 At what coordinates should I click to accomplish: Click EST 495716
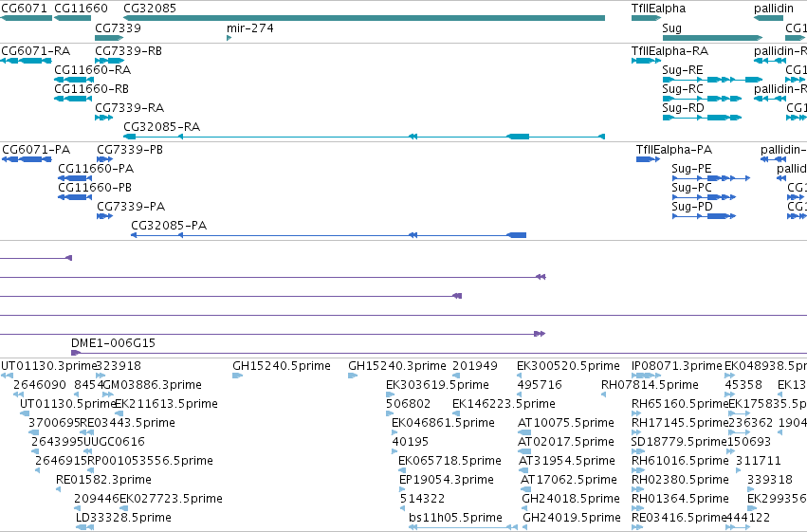coord(540,385)
